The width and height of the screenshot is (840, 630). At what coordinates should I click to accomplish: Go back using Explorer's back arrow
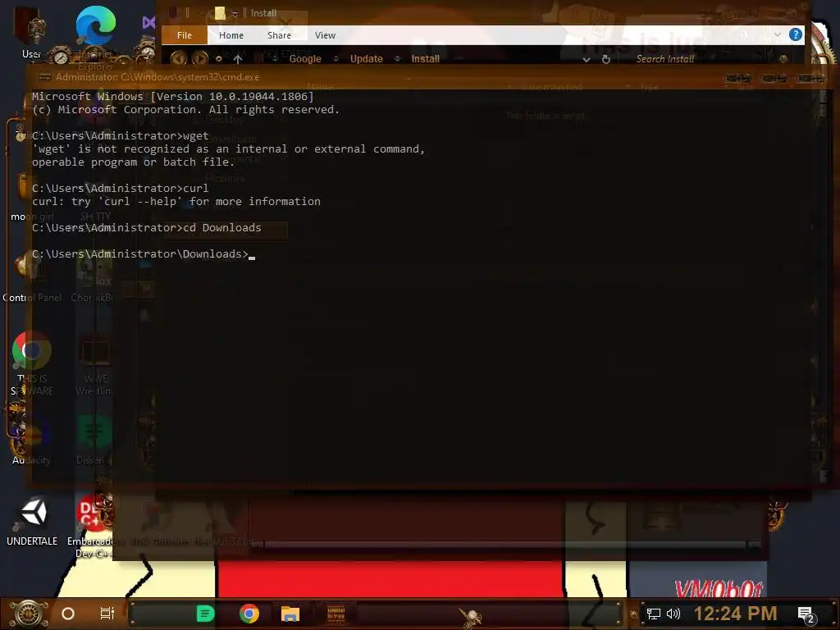point(178,58)
